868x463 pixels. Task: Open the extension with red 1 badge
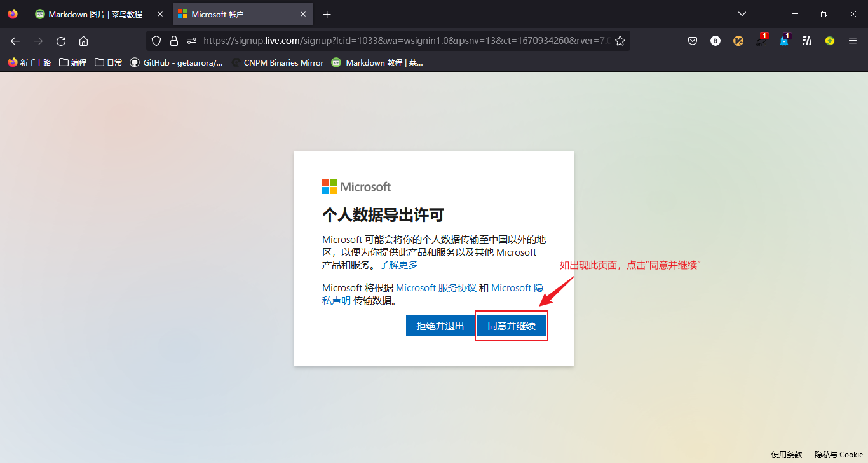click(761, 40)
